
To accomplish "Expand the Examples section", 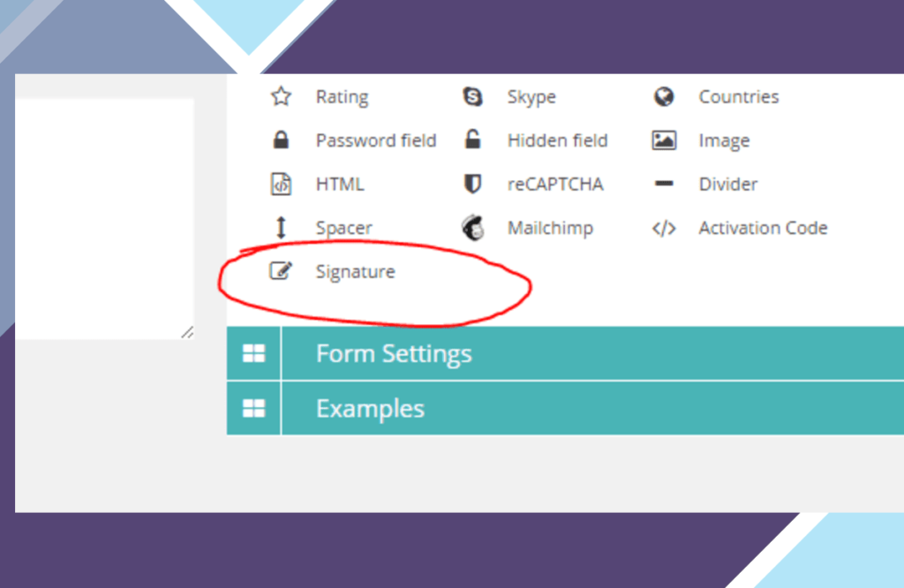I will (565, 408).
